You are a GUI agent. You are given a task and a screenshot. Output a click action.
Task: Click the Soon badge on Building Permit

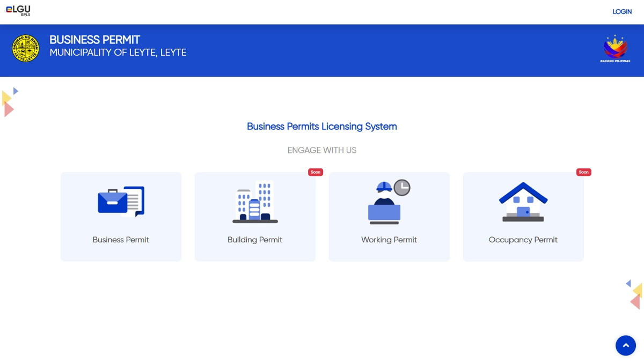coord(316,172)
